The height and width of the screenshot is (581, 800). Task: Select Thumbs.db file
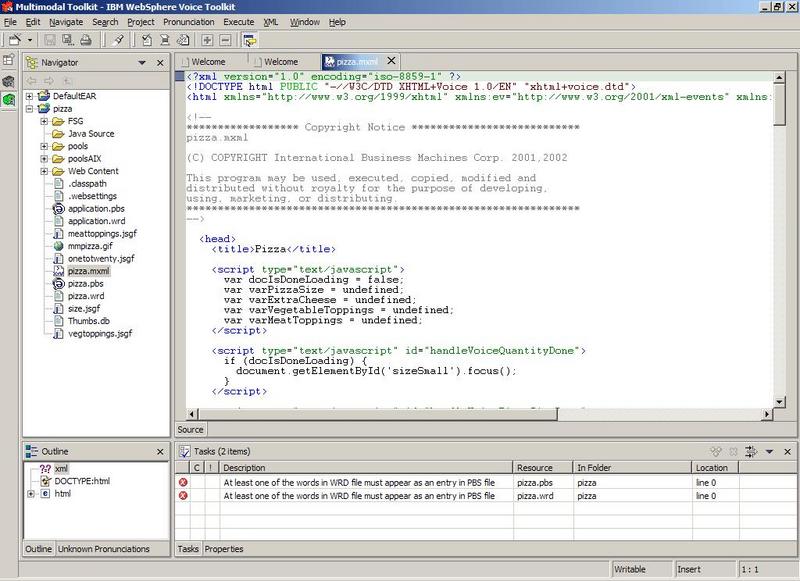pyautogui.click(x=89, y=321)
